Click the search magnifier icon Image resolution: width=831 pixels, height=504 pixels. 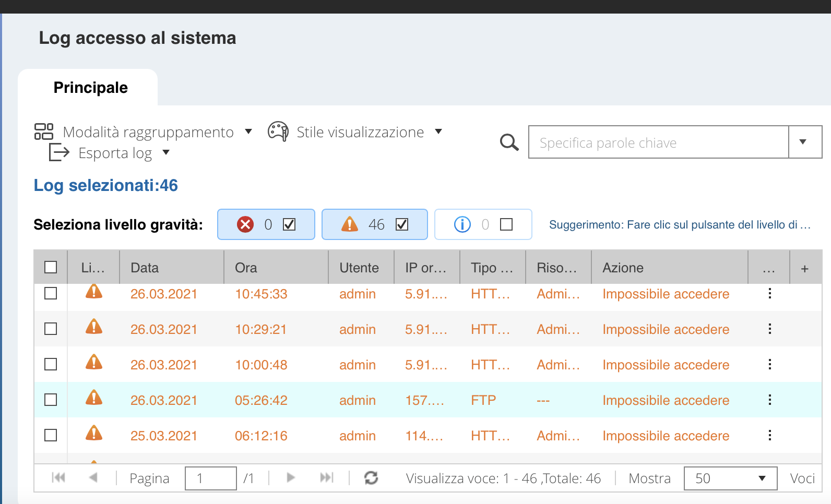pos(509,142)
